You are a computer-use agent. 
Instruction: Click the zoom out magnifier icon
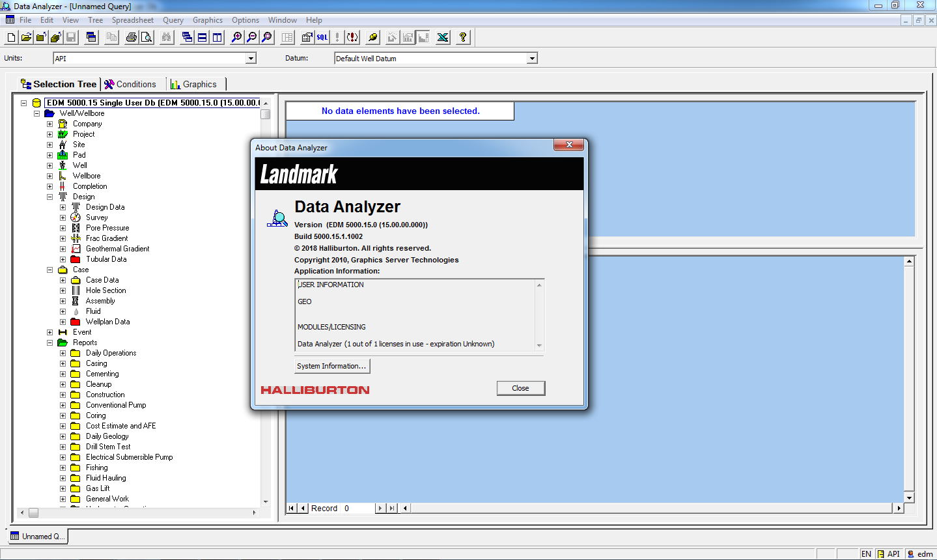click(x=252, y=37)
